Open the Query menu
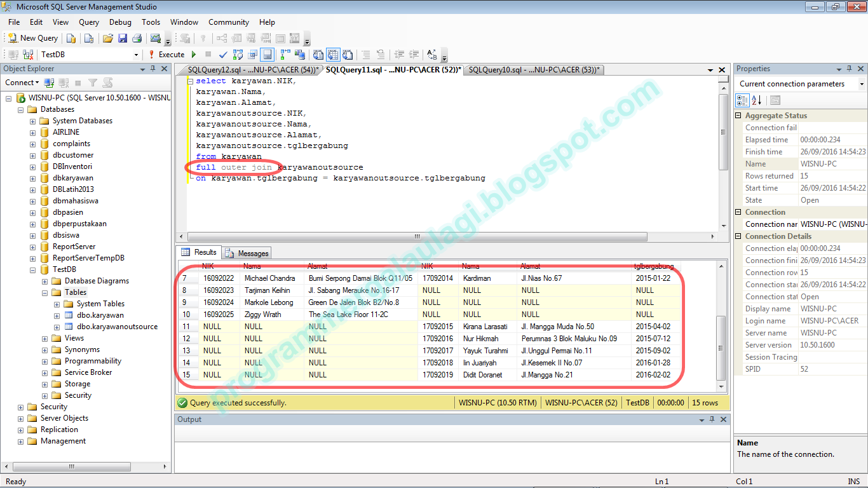The height and width of the screenshot is (488, 868). pos(88,22)
